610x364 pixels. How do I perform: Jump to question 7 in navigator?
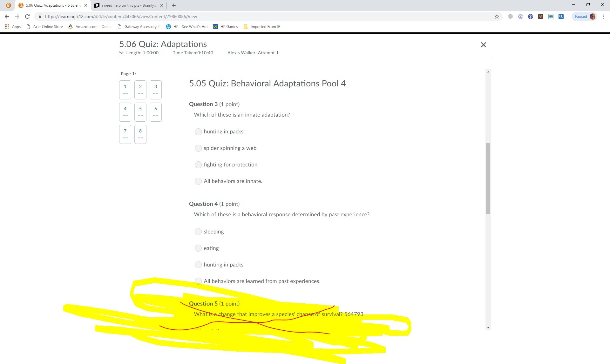coord(125,134)
